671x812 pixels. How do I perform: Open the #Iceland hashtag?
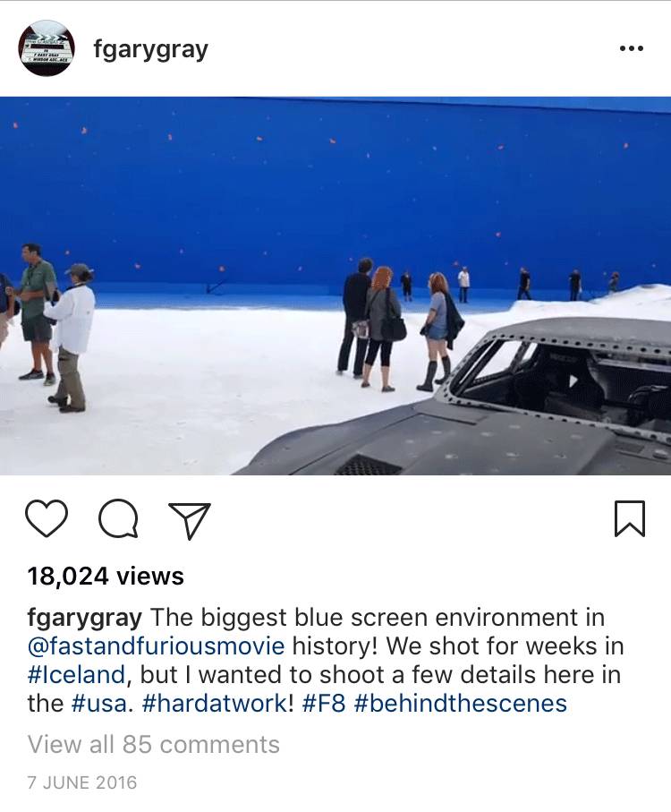(76, 675)
